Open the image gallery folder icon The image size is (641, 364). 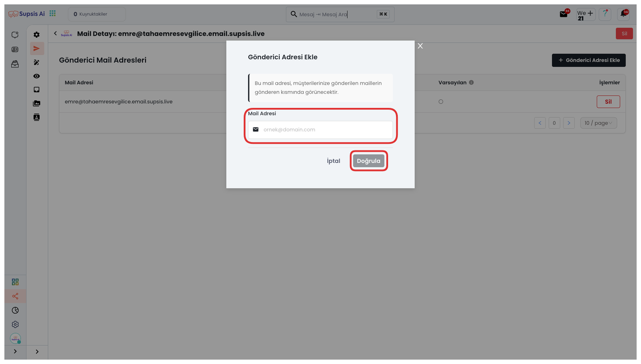coord(36,103)
